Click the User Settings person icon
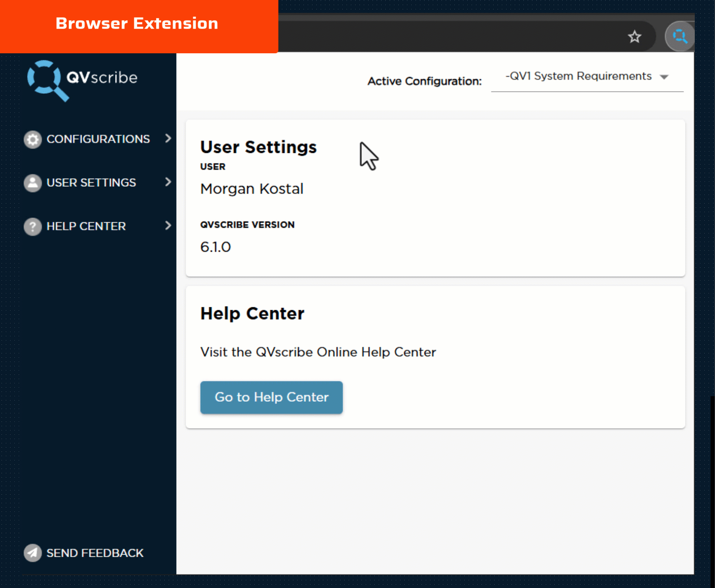Screen dimensions: 715x588 point(33,183)
